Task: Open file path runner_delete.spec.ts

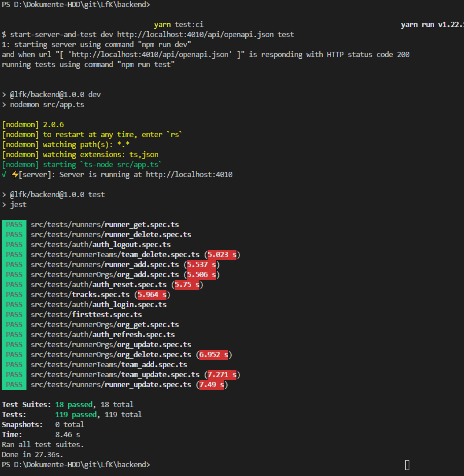Action: point(111,235)
